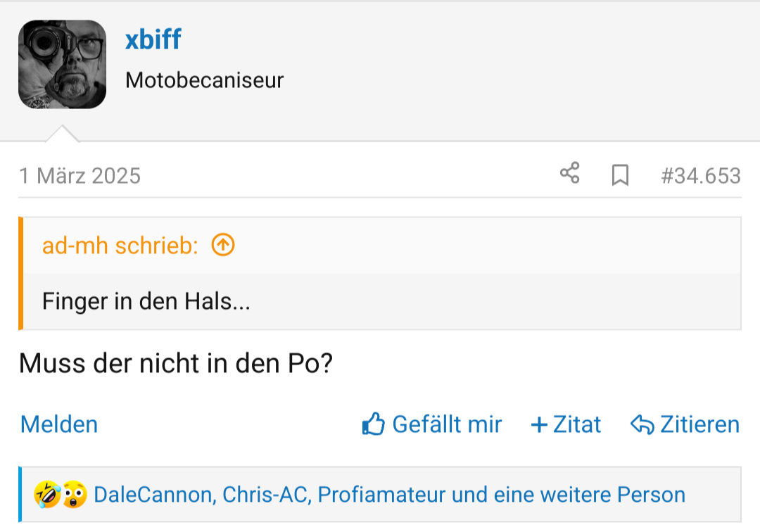The image size is (760, 532).
Task: Jump to ad-mh's original post via arrow icon
Action: tap(223, 245)
